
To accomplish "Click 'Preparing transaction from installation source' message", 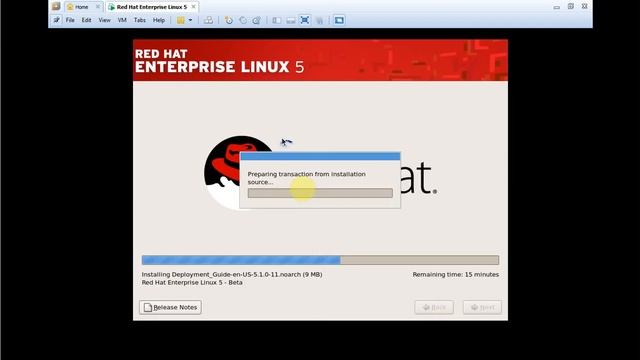I will 307,178.
